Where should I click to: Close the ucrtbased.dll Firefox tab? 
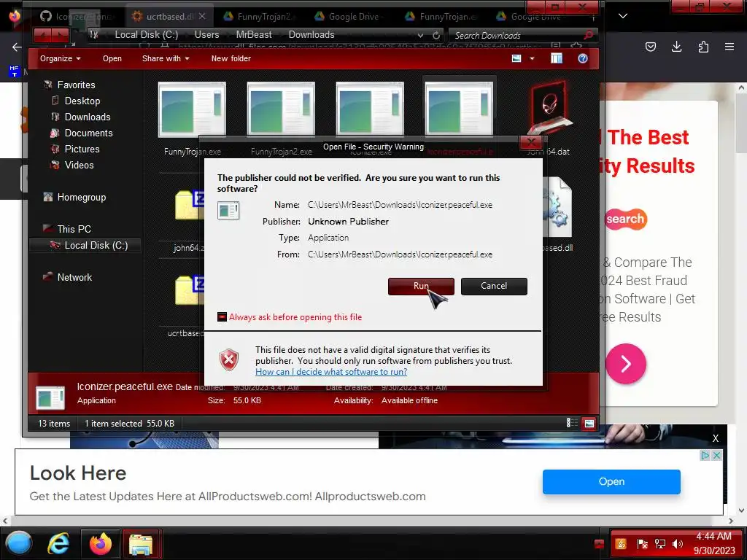pos(202,16)
